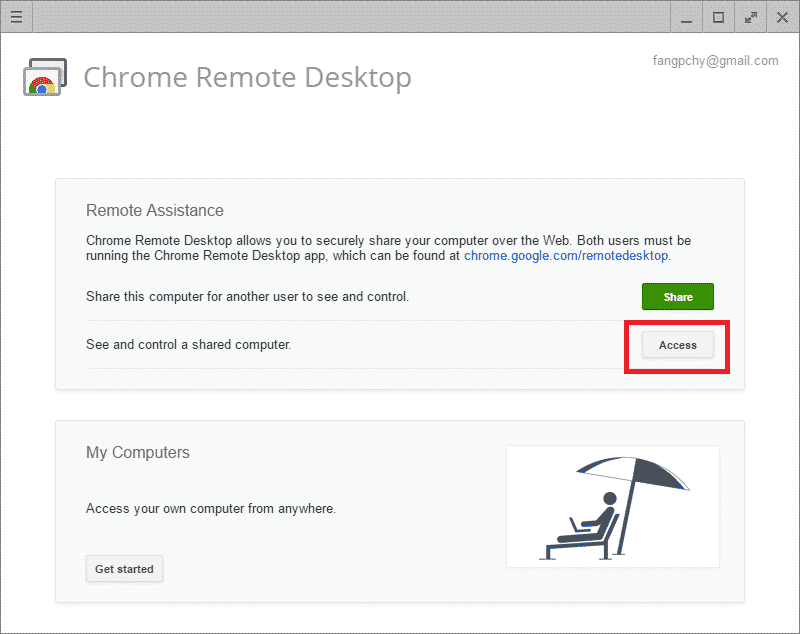
Task: Maximize the Chrome Remote Desktop window
Action: (x=718, y=17)
